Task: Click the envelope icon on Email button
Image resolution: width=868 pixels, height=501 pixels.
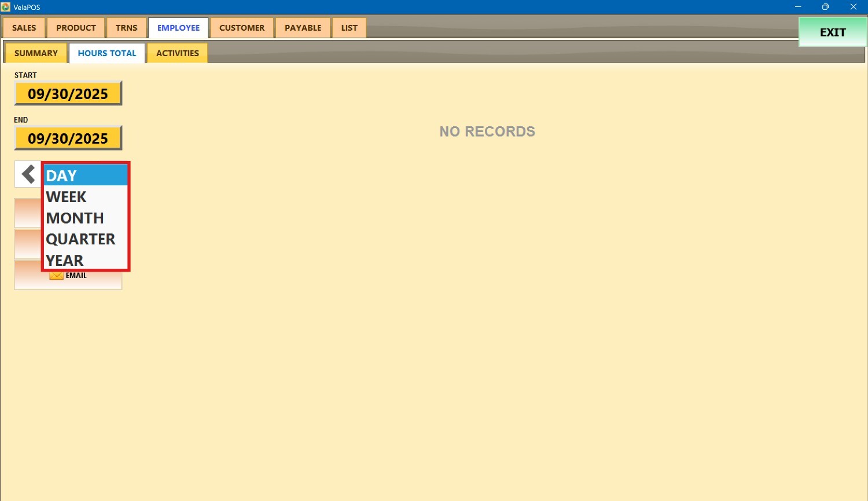Action: (56, 276)
